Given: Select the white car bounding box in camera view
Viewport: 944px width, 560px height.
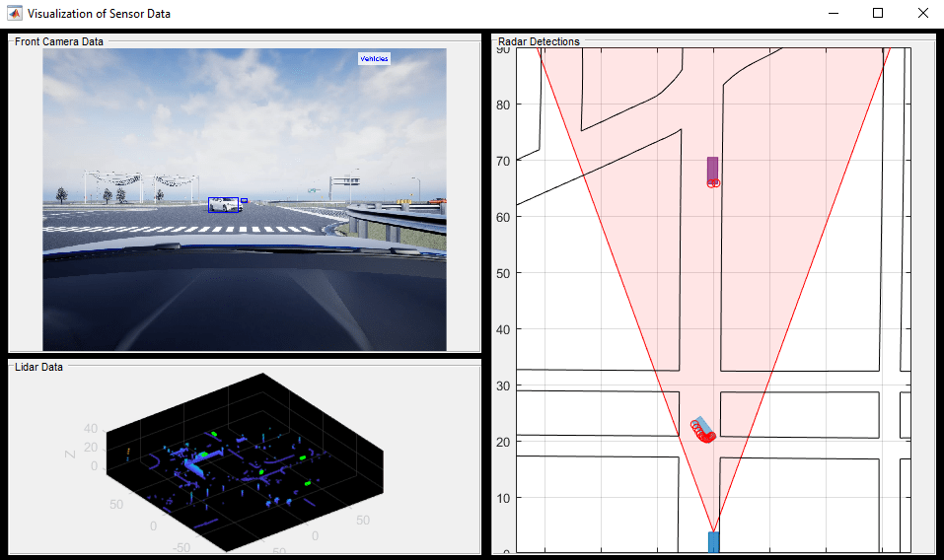Looking at the screenshot, I should [x=223, y=204].
